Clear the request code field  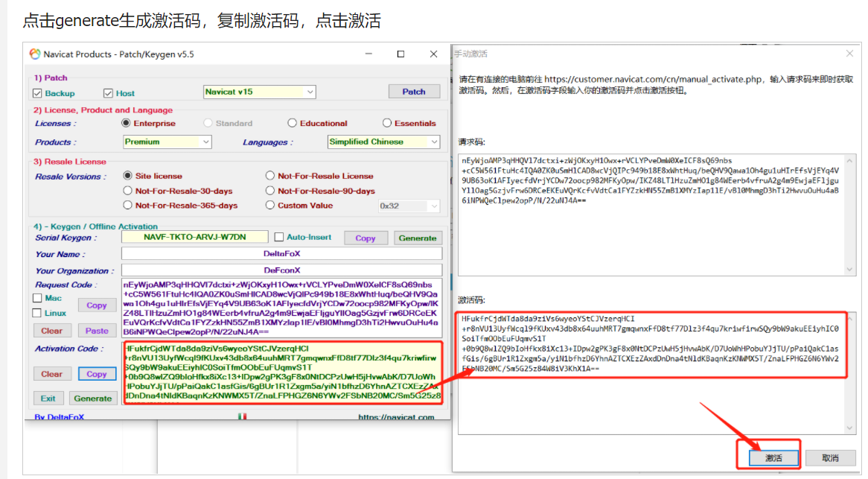pyautogui.click(x=51, y=331)
